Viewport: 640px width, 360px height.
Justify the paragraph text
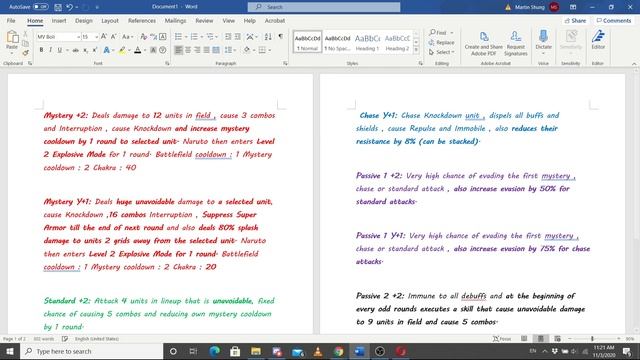pos(207,50)
